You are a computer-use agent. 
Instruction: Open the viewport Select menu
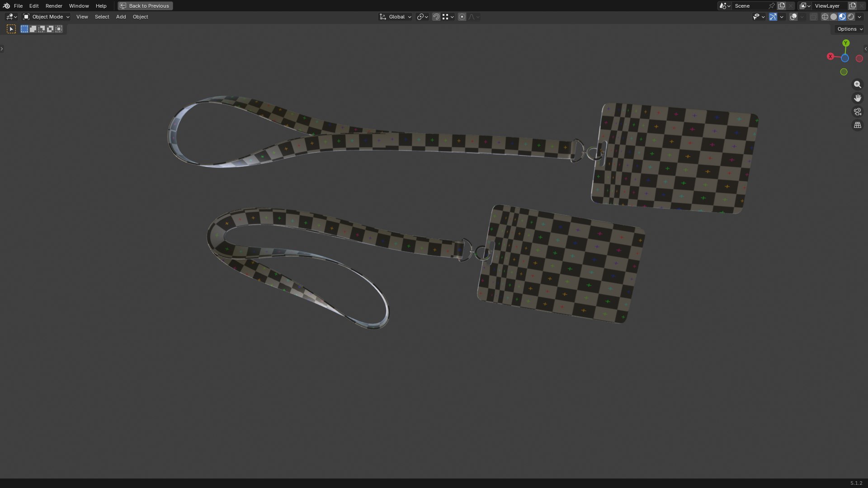(102, 17)
